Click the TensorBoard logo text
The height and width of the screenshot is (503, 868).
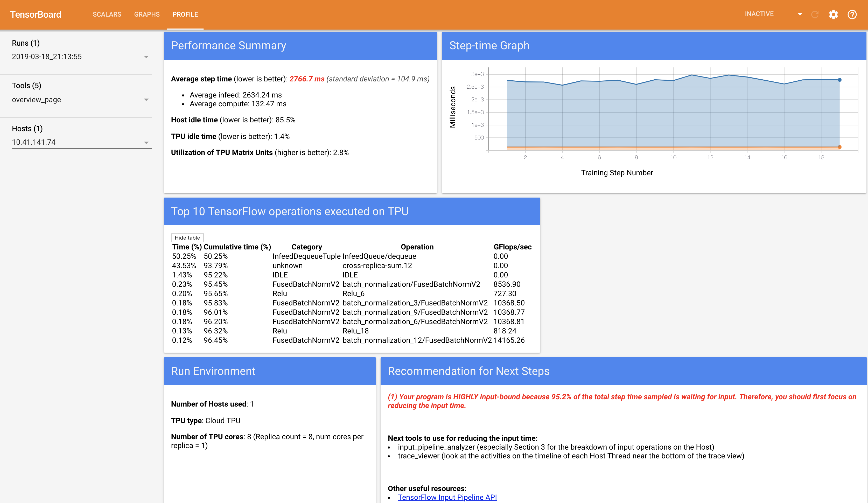pos(36,15)
